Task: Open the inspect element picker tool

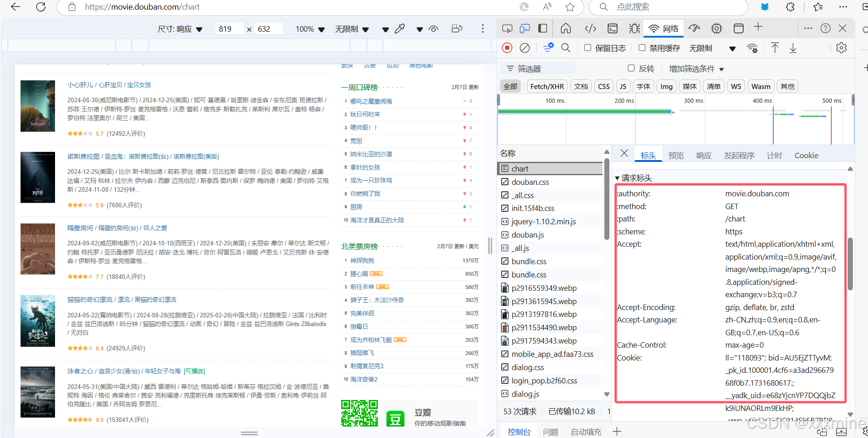Action: (x=507, y=28)
